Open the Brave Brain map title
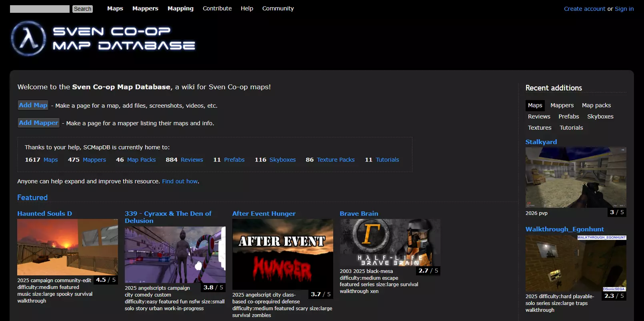Screen dimensions: 644x321 click(359, 214)
